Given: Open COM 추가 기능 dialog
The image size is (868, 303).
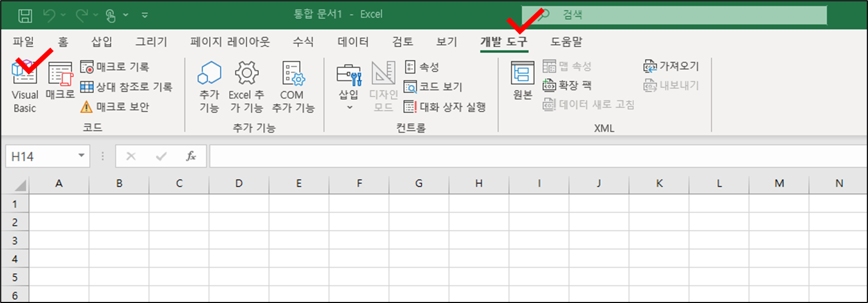Looking at the screenshot, I should click(x=293, y=87).
